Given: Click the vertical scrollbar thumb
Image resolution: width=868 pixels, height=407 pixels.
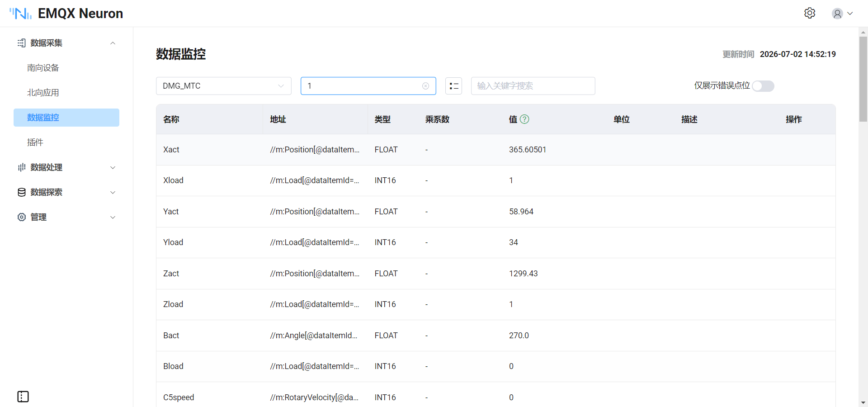Looking at the screenshot, I should (863, 79).
